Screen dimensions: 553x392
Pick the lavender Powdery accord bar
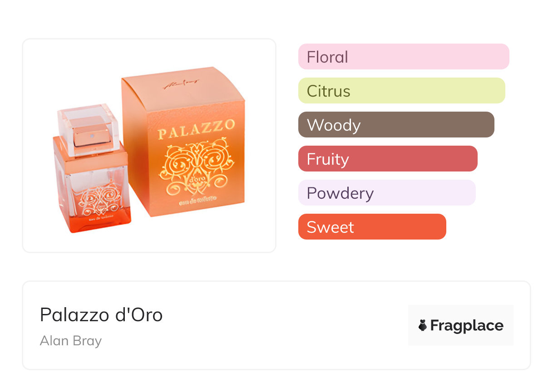[x=387, y=193]
